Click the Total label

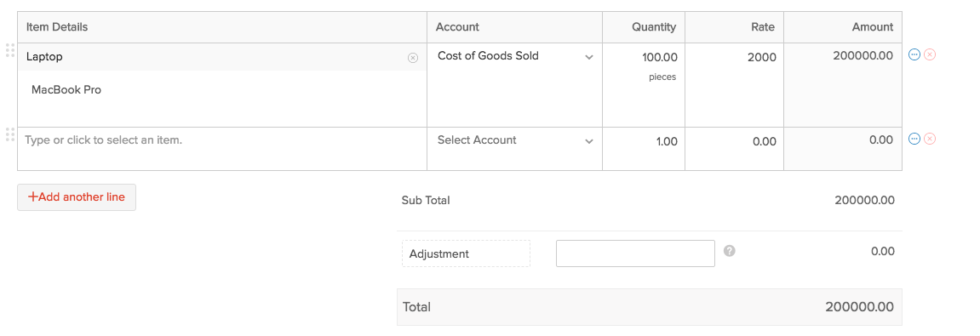[x=416, y=306]
